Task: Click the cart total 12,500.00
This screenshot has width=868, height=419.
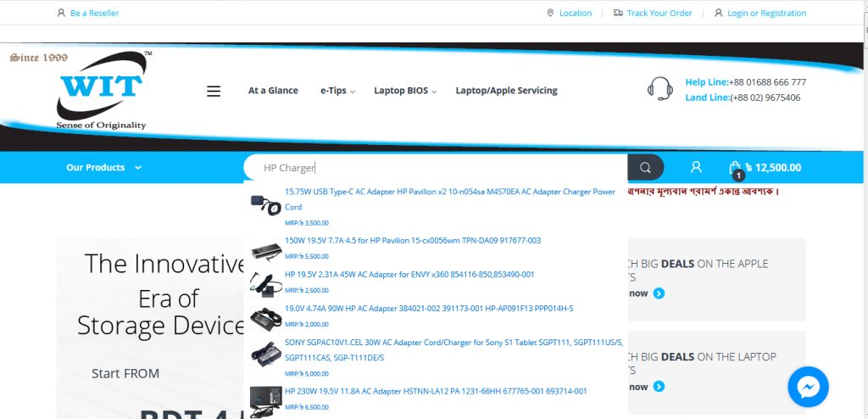Action: pyautogui.click(x=773, y=168)
